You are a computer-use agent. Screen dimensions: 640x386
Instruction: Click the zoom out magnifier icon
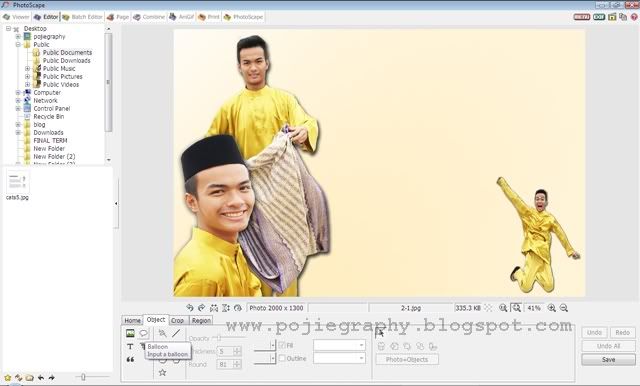pos(564,308)
